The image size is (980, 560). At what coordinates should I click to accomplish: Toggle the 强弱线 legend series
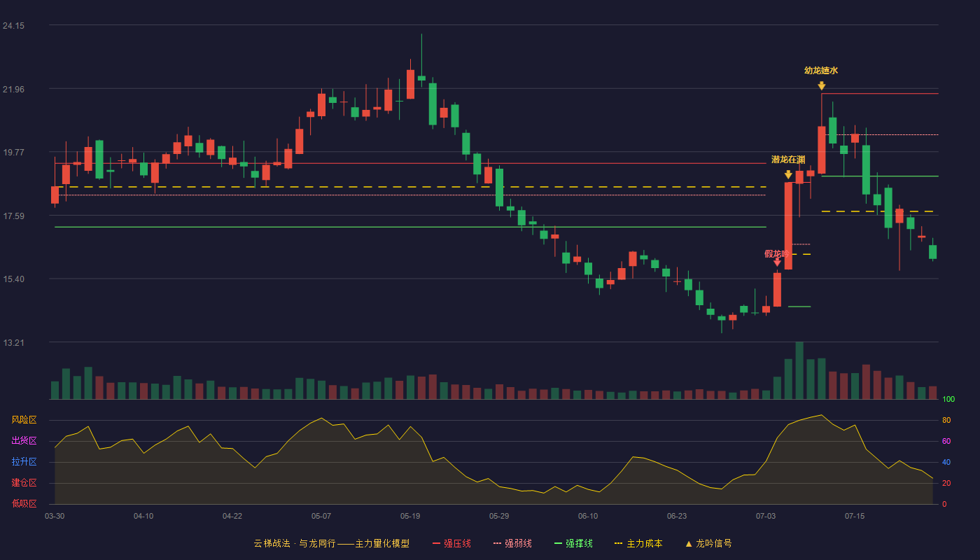(x=512, y=543)
